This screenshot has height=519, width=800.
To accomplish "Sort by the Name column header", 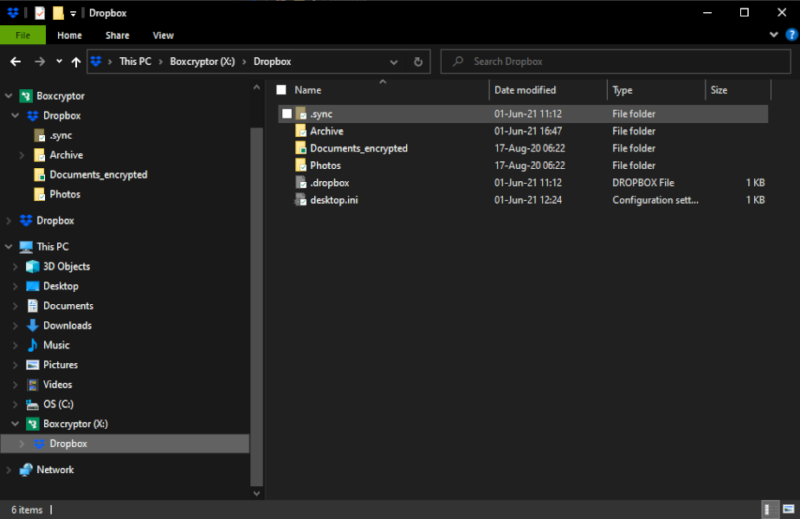I will pyautogui.click(x=308, y=90).
